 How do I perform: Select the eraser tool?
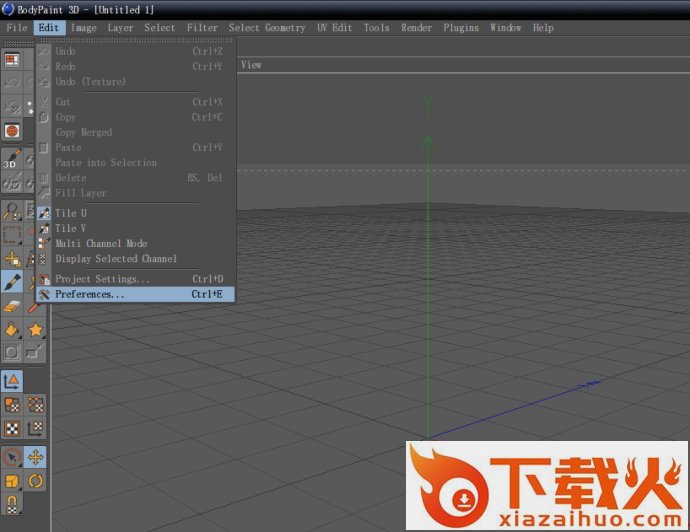pos(12,306)
